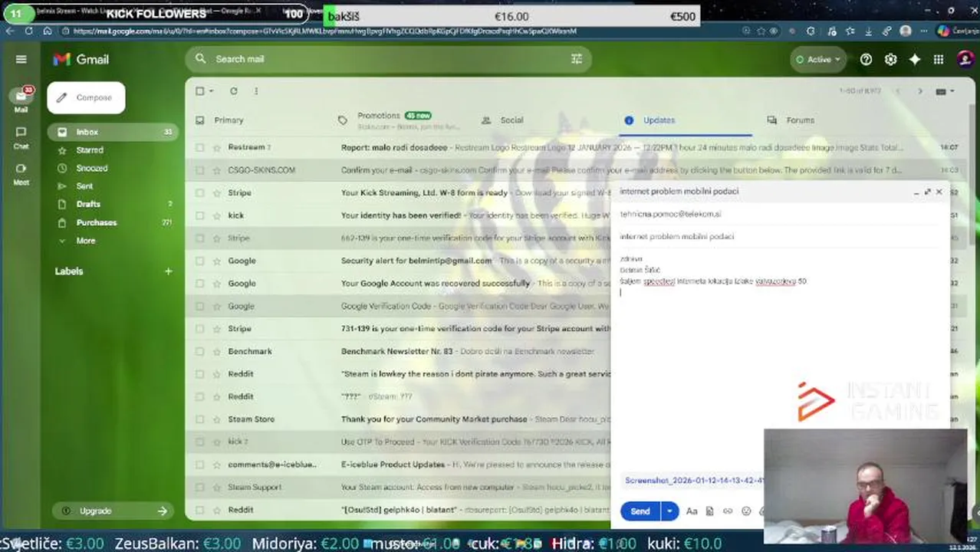Attach files icon in compose toolbar
The width and height of the screenshot is (980, 552).
[x=709, y=511]
